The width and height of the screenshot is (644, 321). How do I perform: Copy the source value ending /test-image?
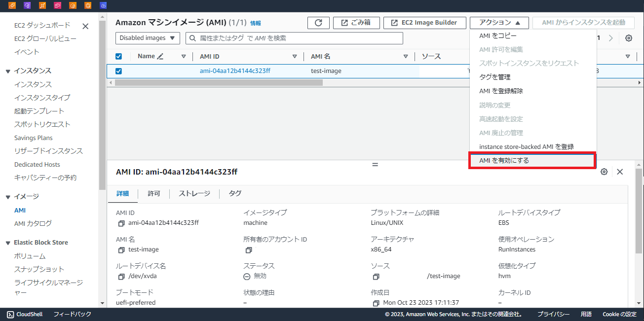[376, 276]
